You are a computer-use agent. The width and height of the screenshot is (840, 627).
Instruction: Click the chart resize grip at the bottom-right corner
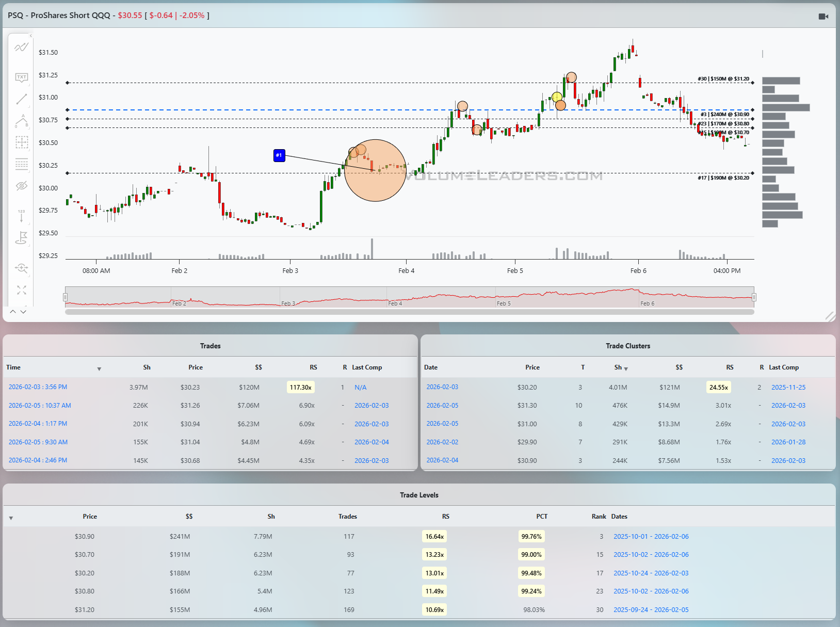click(x=830, y=316)
